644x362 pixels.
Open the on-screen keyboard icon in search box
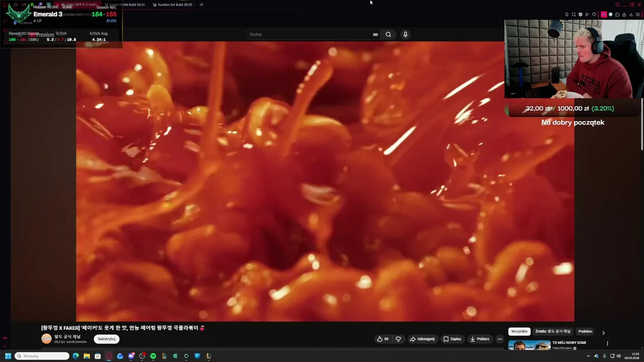coord(375,34)
